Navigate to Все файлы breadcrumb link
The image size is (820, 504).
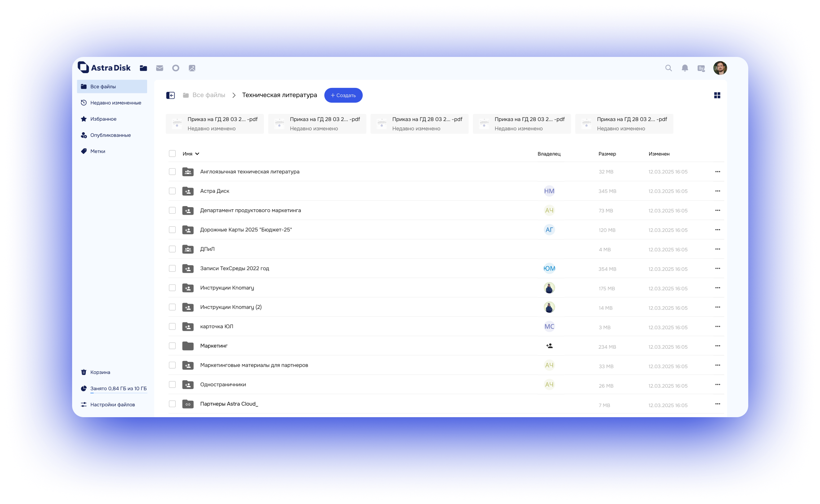click(x=208, y=95)
